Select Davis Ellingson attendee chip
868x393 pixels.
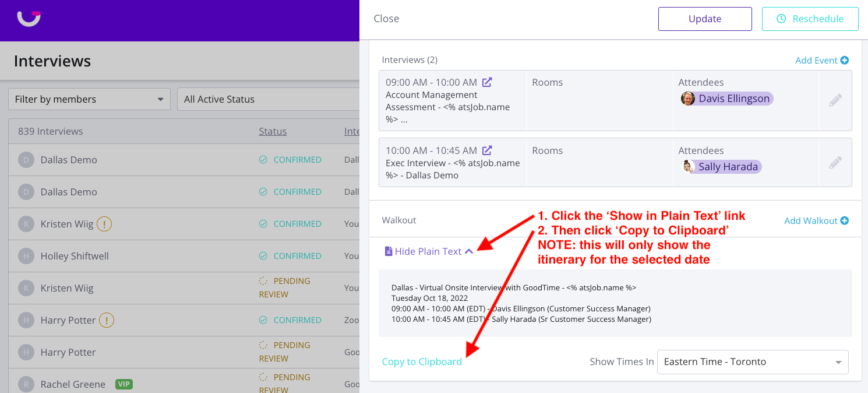point(727,99)
